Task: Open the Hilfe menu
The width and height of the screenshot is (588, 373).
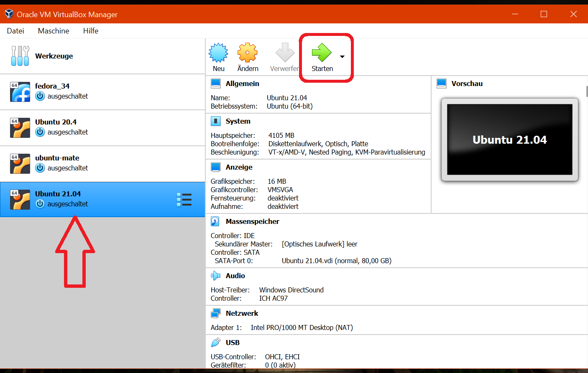Action: coord(91,31)
